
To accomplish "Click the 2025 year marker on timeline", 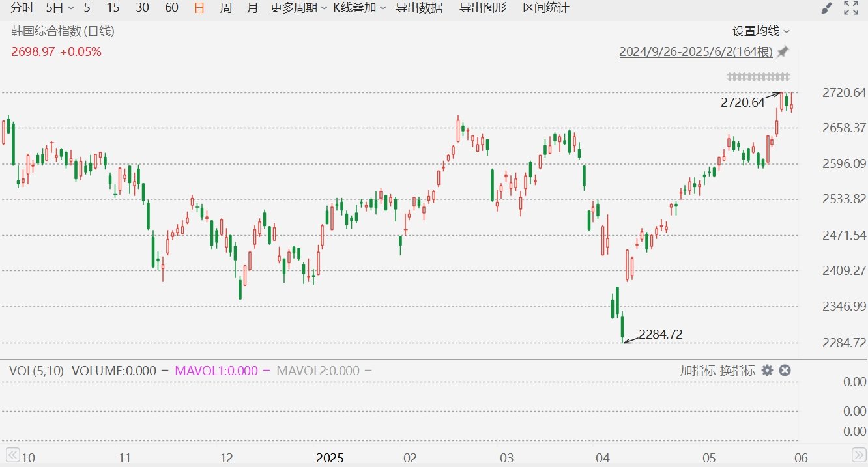I will coord(330,458).
